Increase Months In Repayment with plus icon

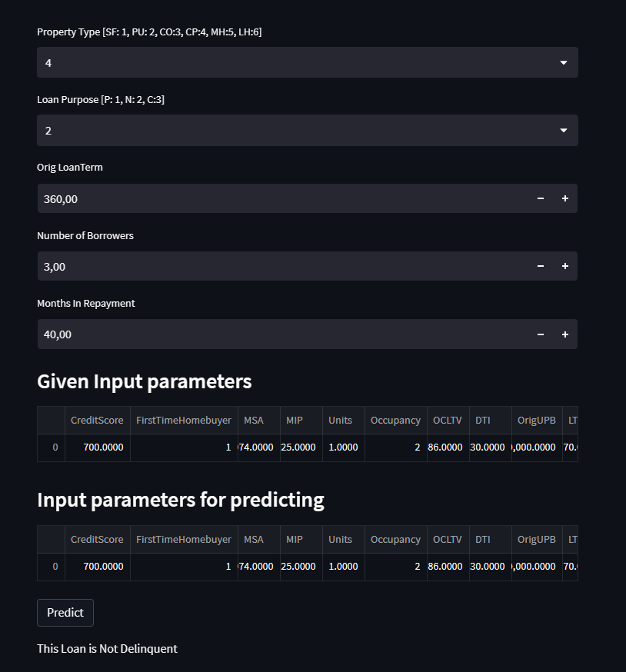click(565, 334)
